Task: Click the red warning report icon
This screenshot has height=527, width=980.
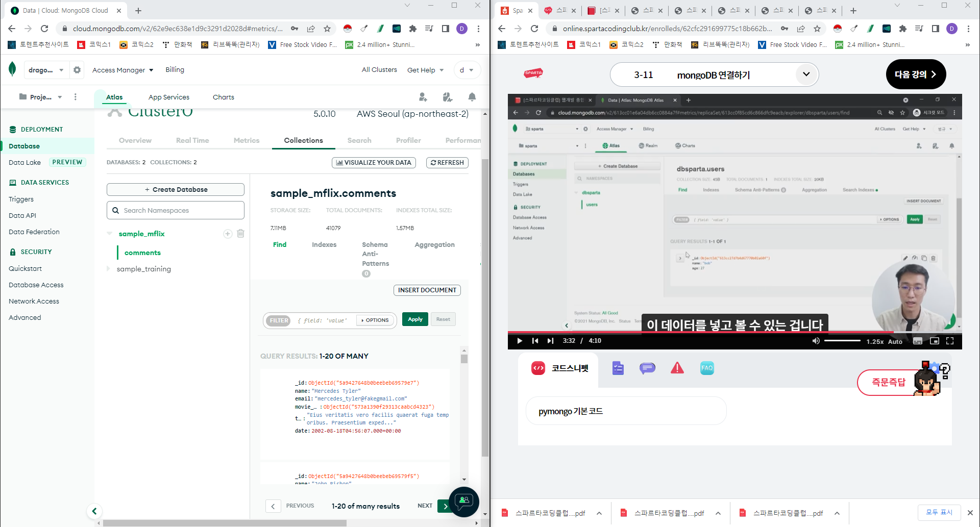Action: 677,368
